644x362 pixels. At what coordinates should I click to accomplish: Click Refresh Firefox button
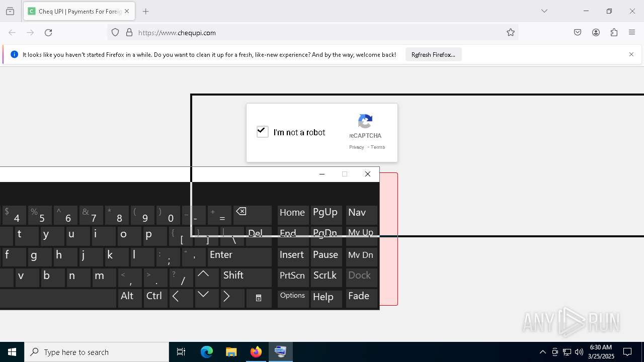[433, 55]
